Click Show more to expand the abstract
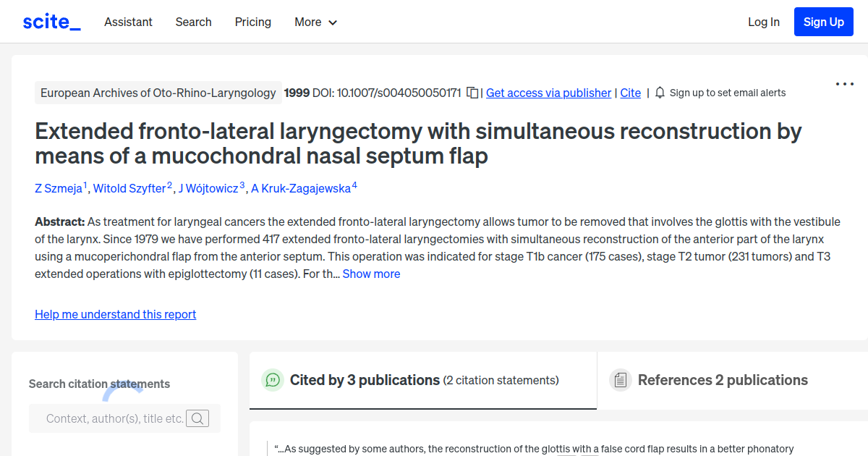This screenshot has height=456, width=868. (x=371, y=274)
